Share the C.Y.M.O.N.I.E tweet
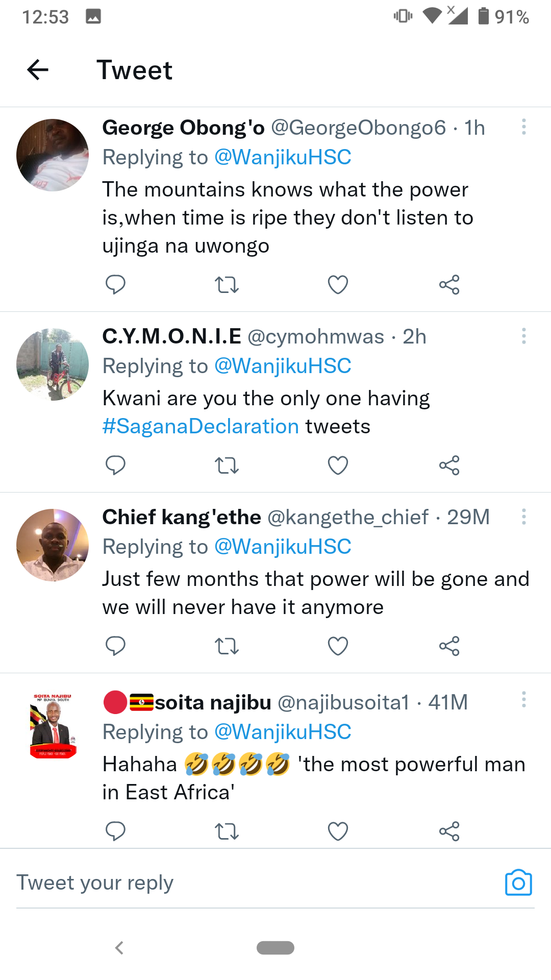551x980 pixels. pos(449,465)
